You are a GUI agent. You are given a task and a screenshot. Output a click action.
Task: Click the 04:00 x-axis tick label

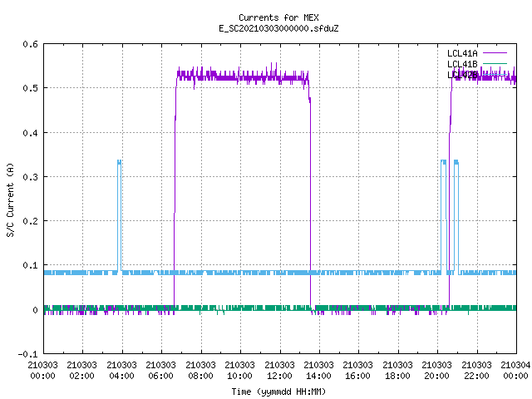pos(121,376)
